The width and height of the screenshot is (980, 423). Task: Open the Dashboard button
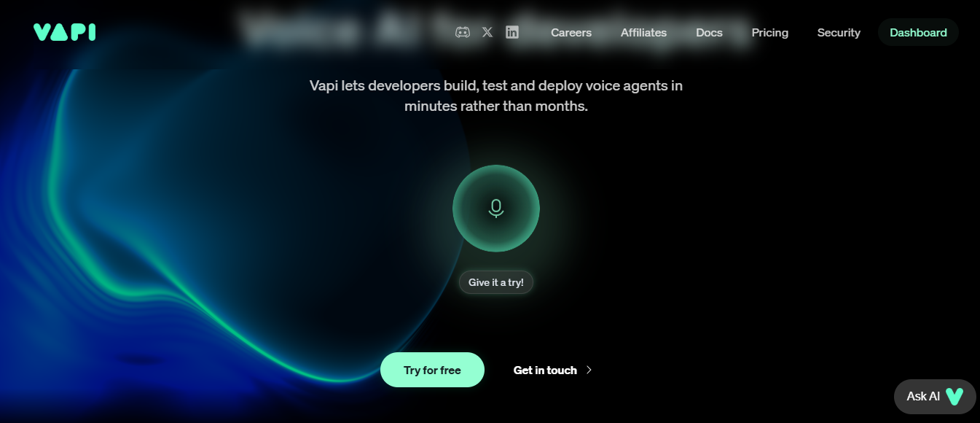tap(918, 33)
